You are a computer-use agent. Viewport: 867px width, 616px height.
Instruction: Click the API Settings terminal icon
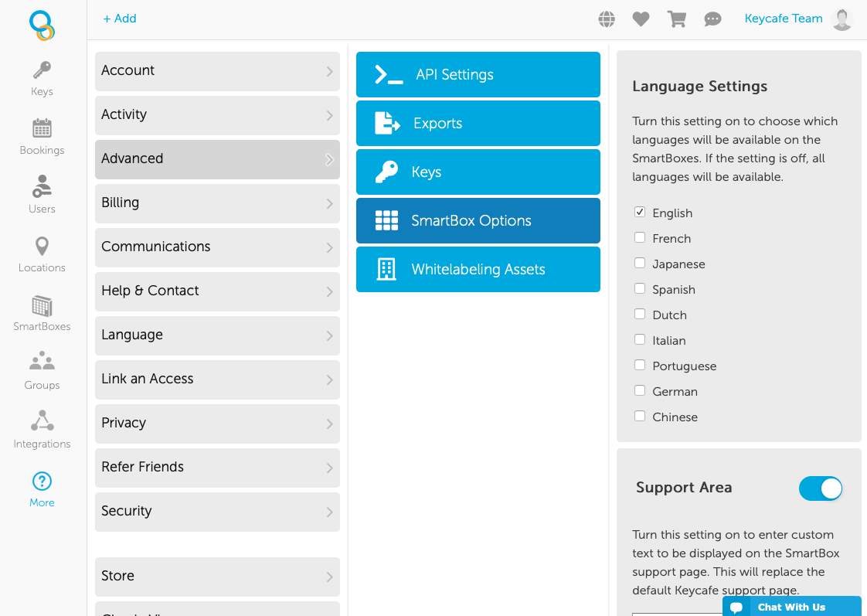click(x=389, y=75)
